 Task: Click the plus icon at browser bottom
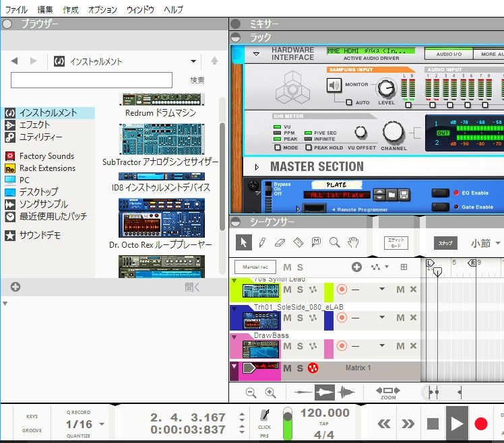click(x=15, y=287)
